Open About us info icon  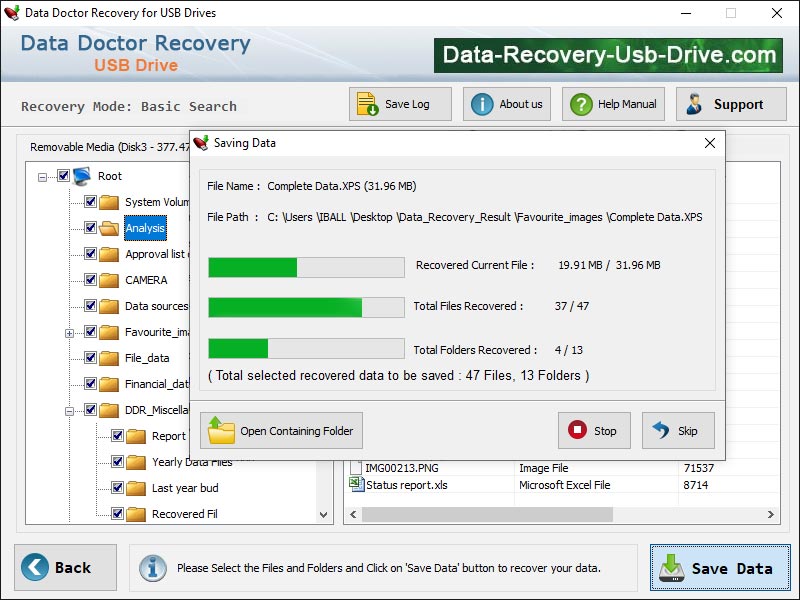point(483,104)
